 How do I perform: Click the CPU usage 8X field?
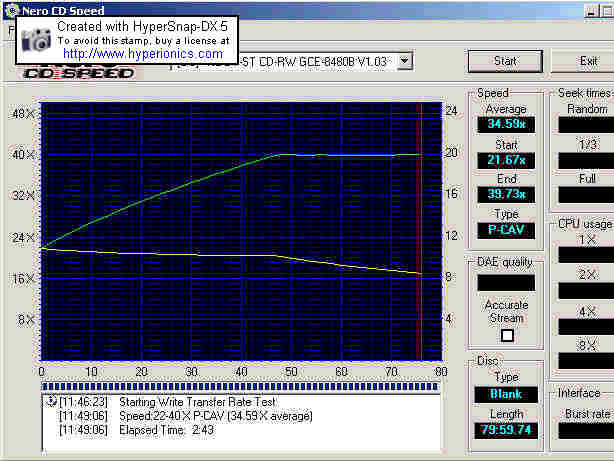point(586,361)
